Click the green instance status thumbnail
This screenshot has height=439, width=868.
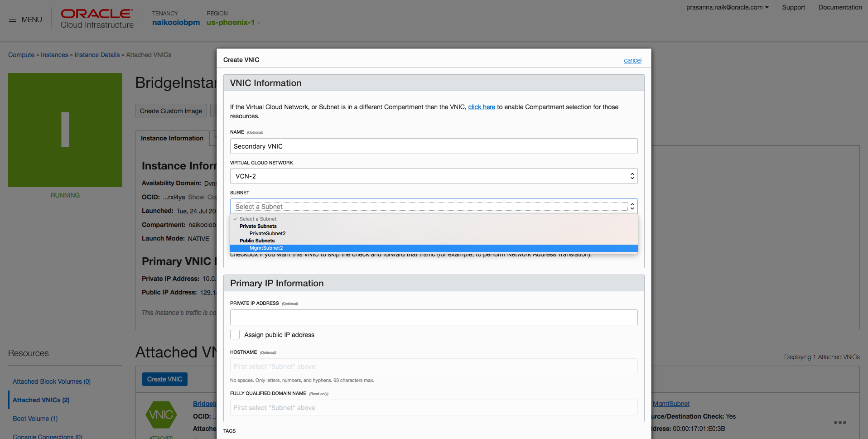[x=65, y=130]
